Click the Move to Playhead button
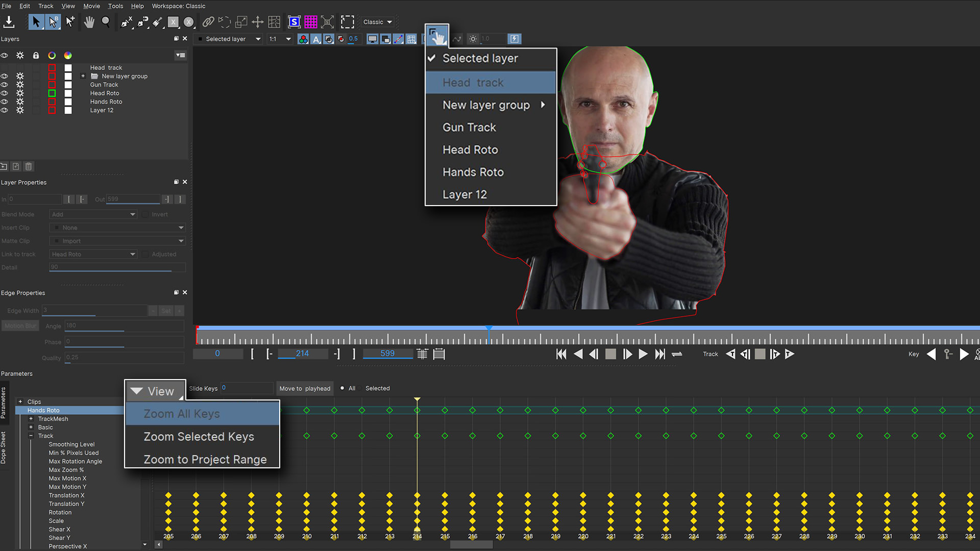 [305, 388]
